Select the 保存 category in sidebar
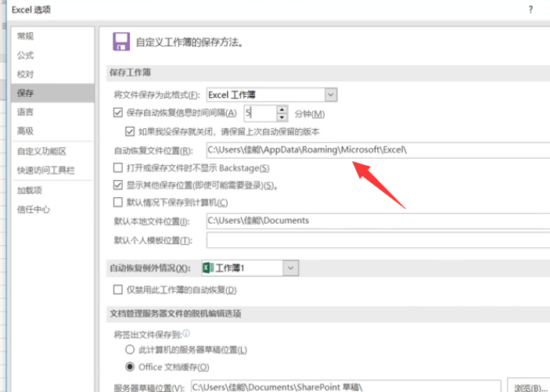 52,93
